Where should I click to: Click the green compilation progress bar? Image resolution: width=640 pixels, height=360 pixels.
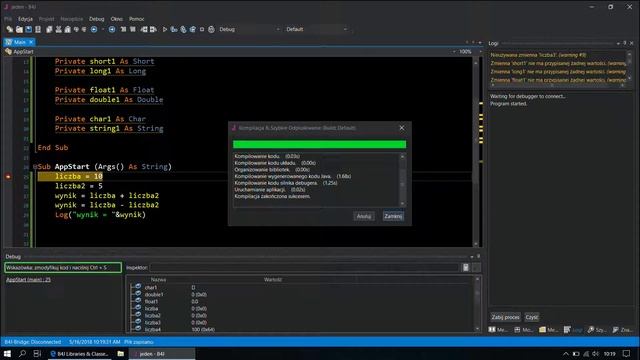(x=319, y=144)
